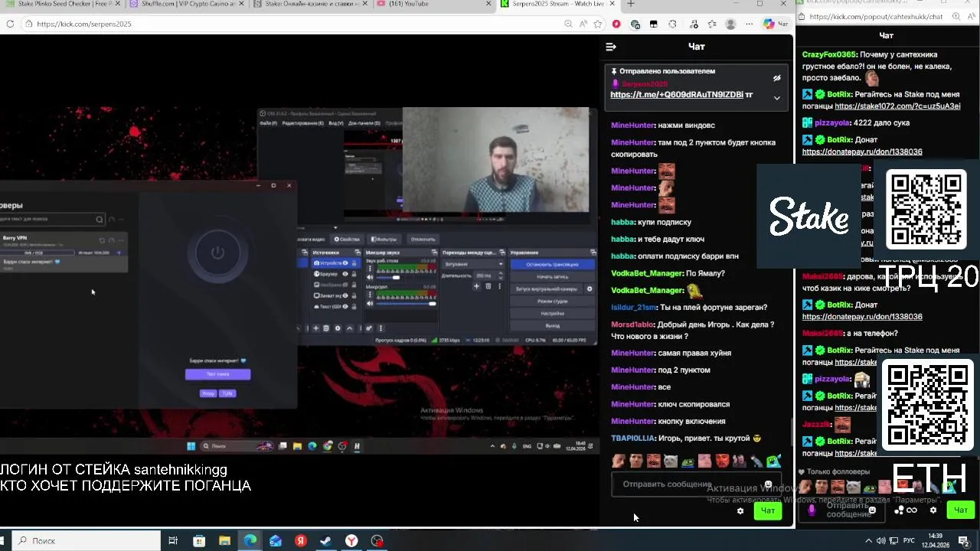Add page to favorites star icon
Screen dimensions: 980x551
point(598,24)
